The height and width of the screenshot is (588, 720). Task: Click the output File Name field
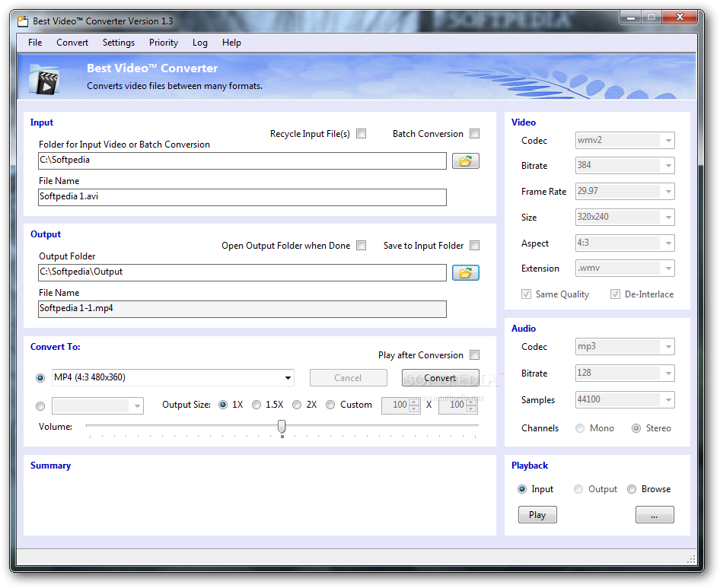tap(242, 309)
